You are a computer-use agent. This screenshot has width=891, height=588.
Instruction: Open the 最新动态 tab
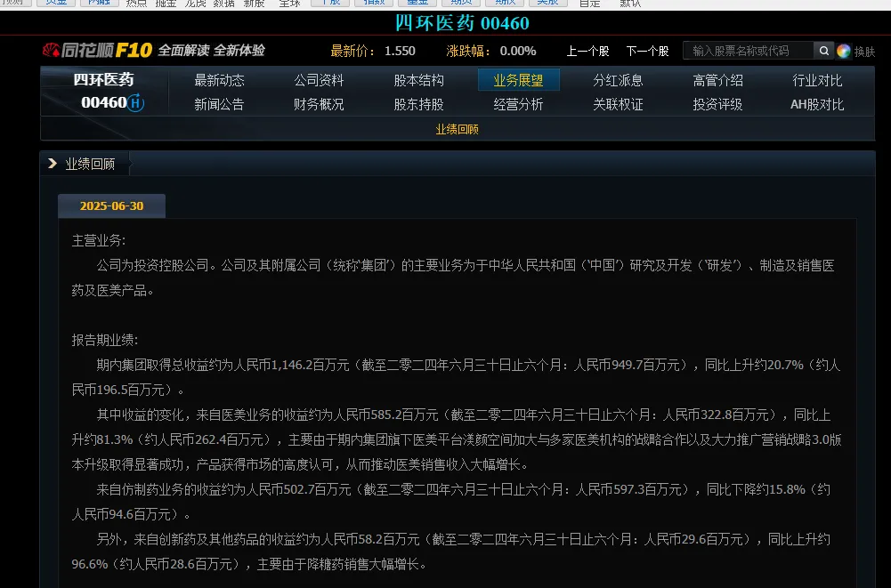pos(219,80)
